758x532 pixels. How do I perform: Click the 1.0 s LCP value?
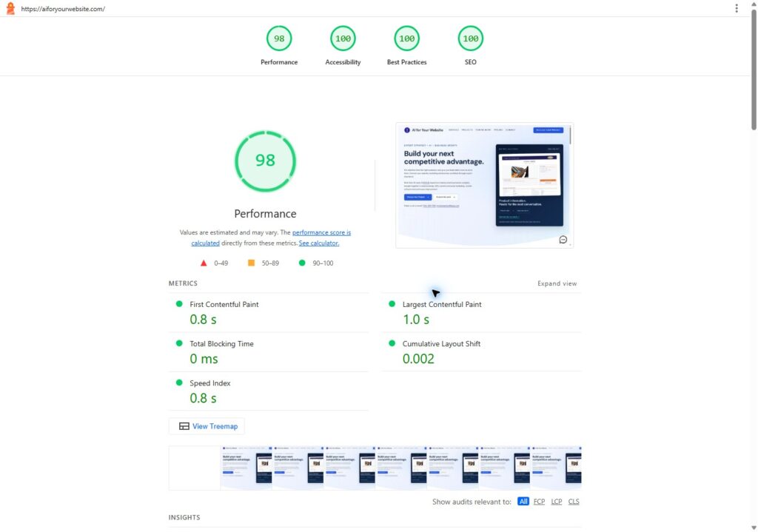(x=416, y=320)
